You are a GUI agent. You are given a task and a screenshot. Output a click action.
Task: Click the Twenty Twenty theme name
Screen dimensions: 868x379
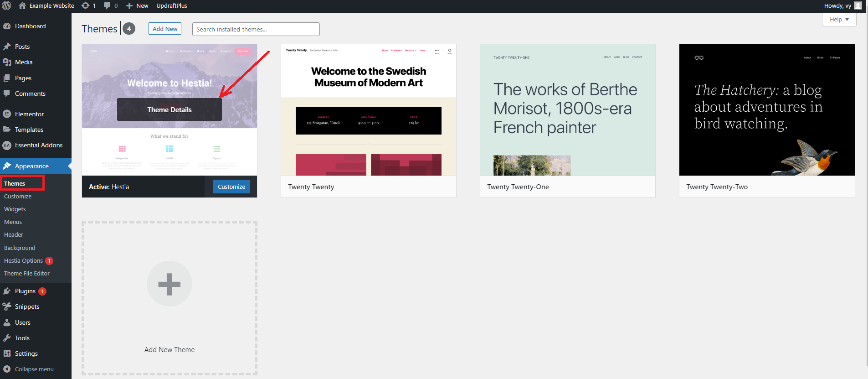311,187
